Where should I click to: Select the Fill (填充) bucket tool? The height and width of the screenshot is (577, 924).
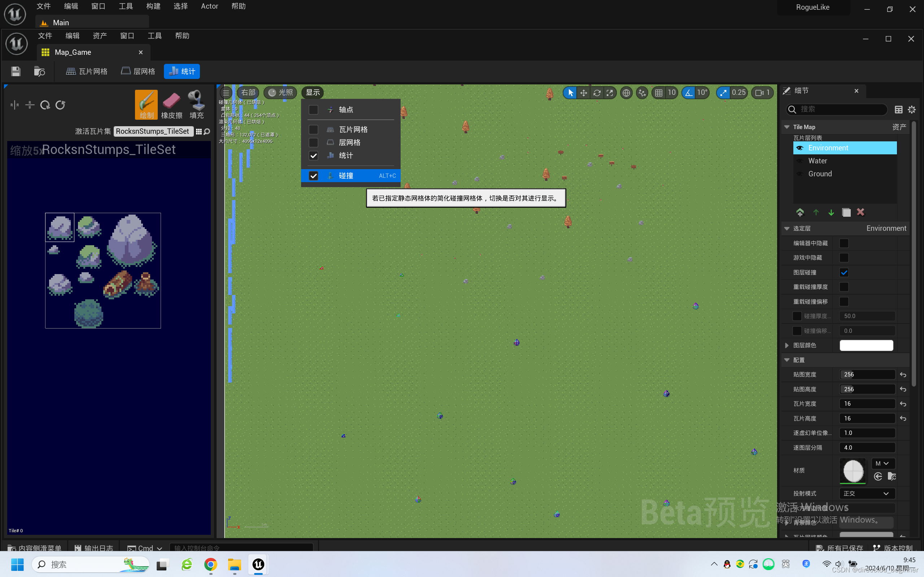tap(196, 105)
